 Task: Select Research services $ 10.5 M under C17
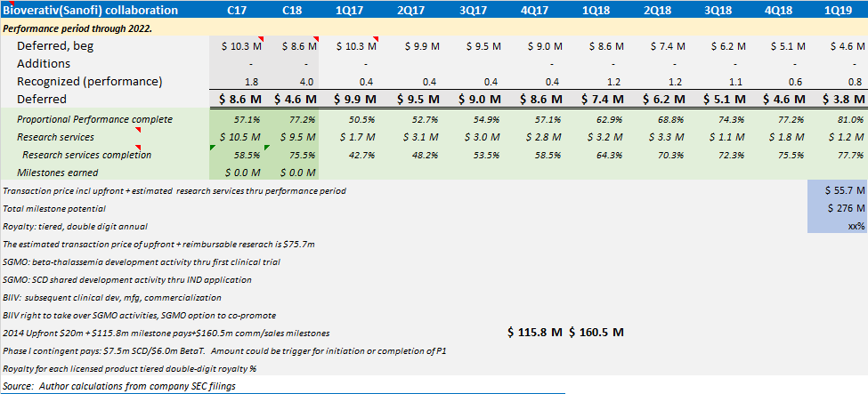(241, 137)
